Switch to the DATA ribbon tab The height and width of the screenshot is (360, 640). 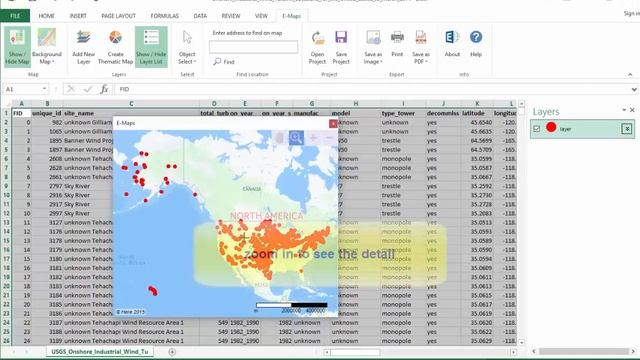(200, 16)
